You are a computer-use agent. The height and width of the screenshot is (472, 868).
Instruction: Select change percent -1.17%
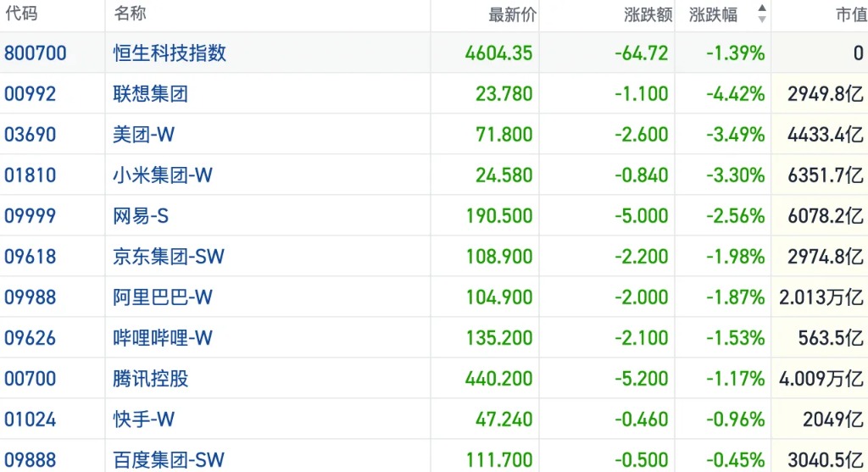[736, 379]
